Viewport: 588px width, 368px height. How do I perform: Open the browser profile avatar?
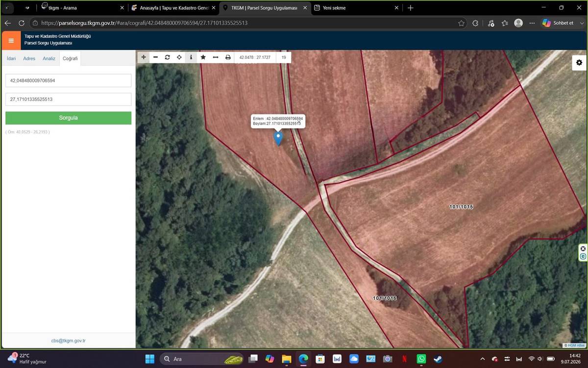518,23
